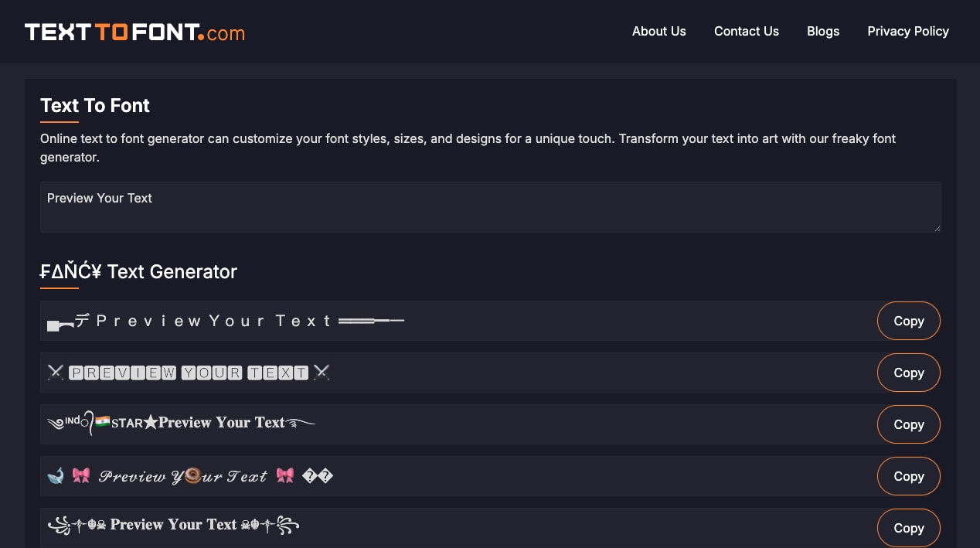Open the Privacy Policy link

coord(908,32)
